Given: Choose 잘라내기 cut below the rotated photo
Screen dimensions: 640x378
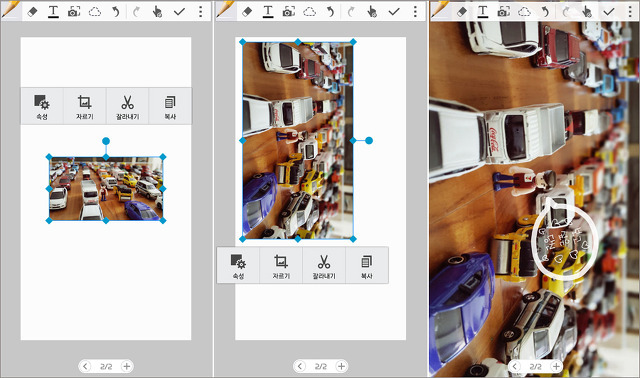Looking at the screenshot, I should coord(324,265).
